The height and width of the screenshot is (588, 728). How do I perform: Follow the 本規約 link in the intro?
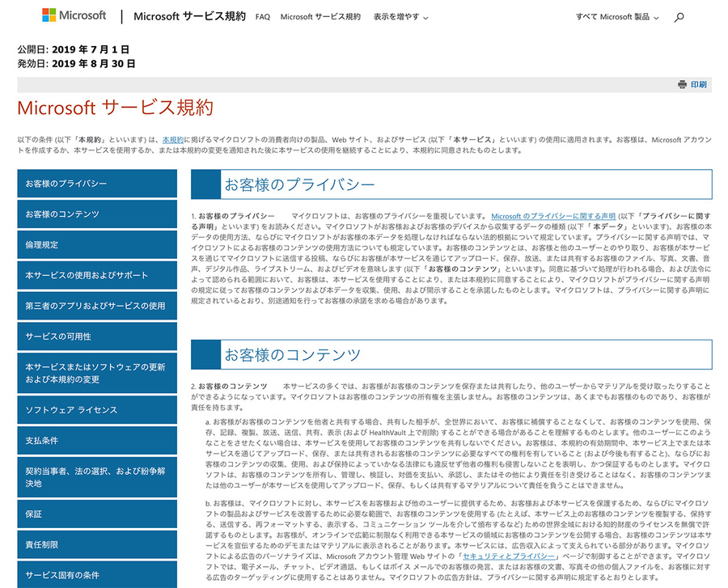(172, 140)
